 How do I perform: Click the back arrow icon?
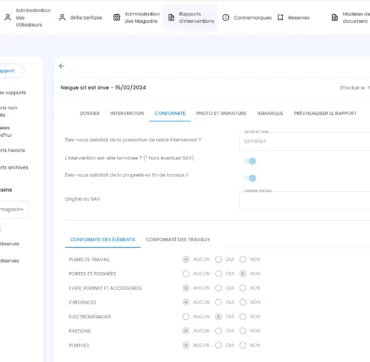click(61, 66)
